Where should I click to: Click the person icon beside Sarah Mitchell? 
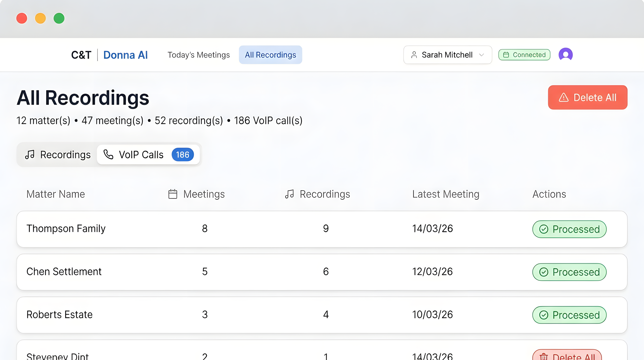coord(414,55)
